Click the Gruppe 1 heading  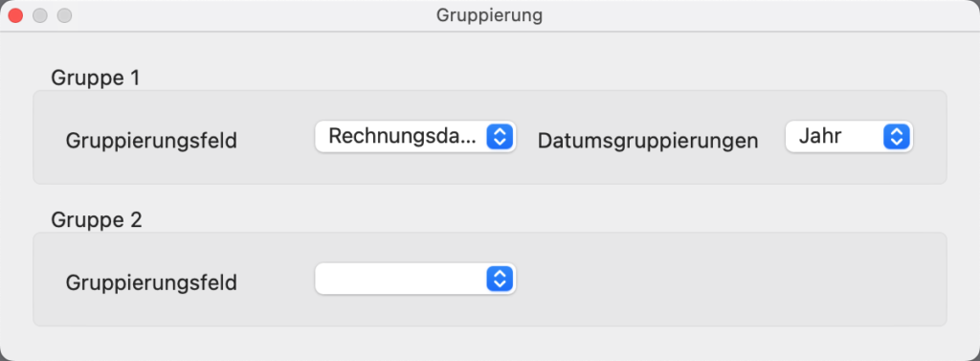tap(96, 78)
